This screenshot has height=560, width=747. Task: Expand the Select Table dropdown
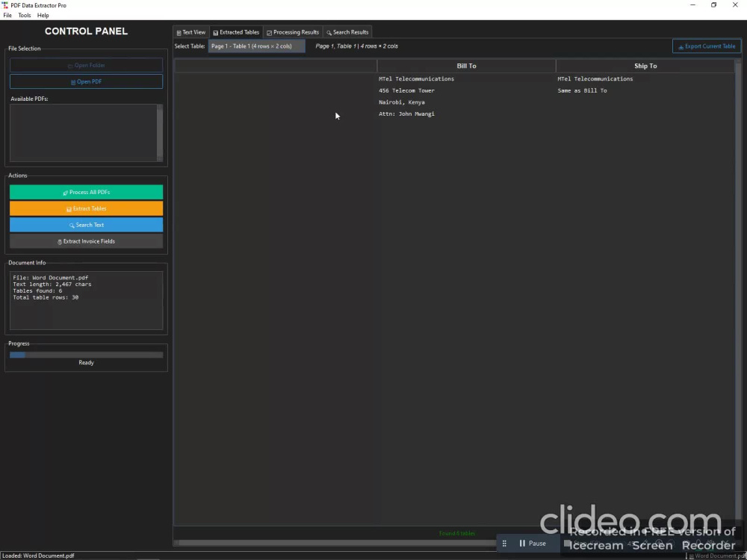point(256,46)
